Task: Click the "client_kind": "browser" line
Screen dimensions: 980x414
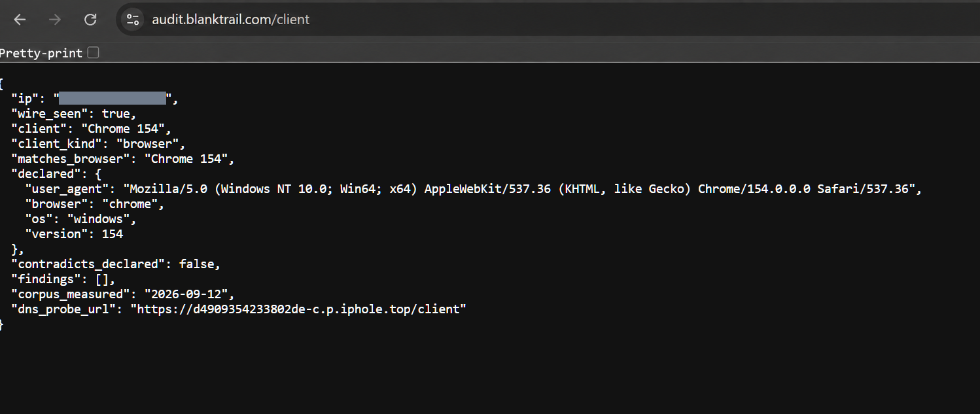Action: [x=98, y=144]
